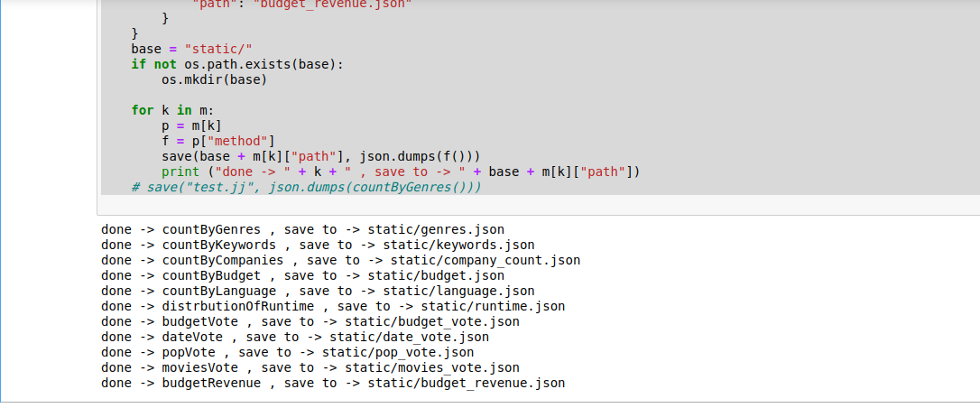This screenshot has height=408, width=980.
Task: Click output line for moviesVote
Action: click(x=310, y=368)
